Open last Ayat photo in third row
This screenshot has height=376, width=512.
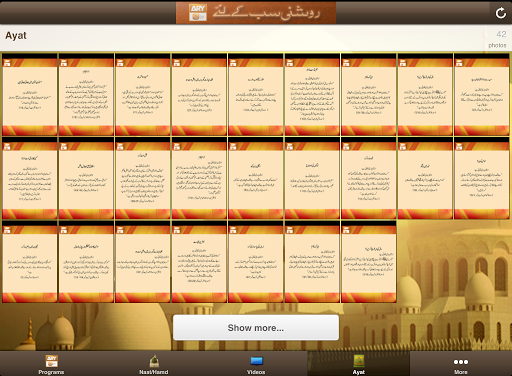click(369, 262)
